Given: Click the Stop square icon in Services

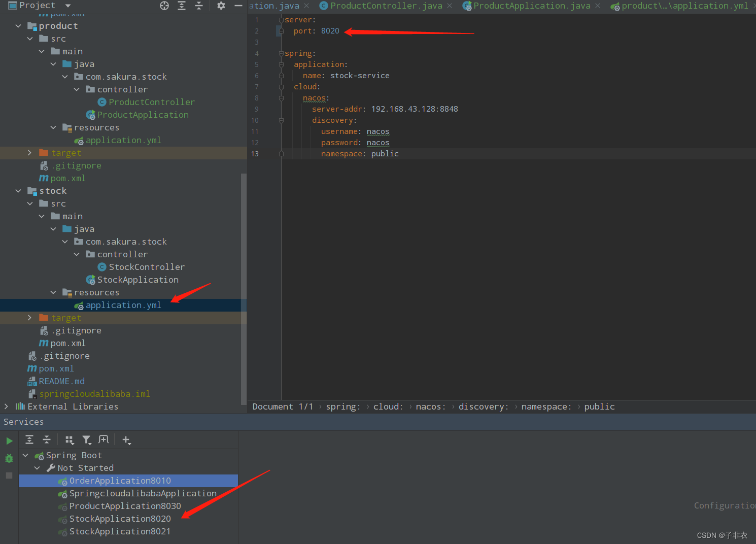Looking at the screenshot, I should [9, 475].
